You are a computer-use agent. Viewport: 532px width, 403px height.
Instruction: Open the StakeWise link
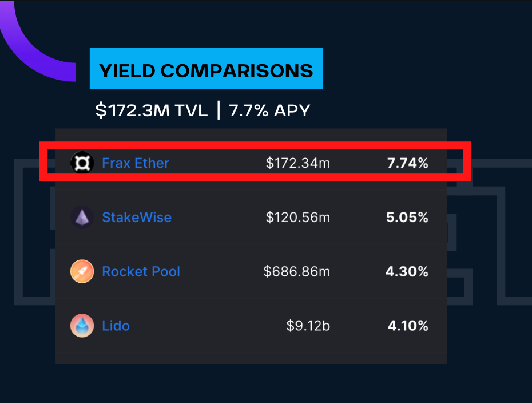click(x=137, y=218)
